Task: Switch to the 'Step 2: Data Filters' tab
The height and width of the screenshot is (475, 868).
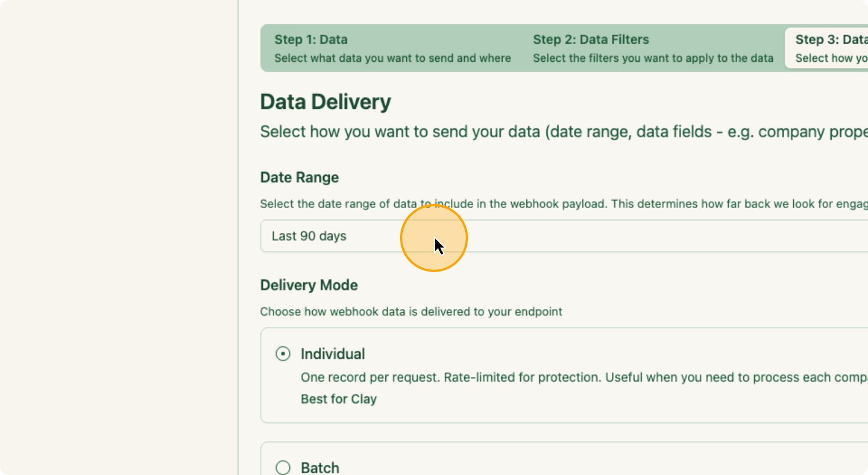Action: (x=653, y=48)
